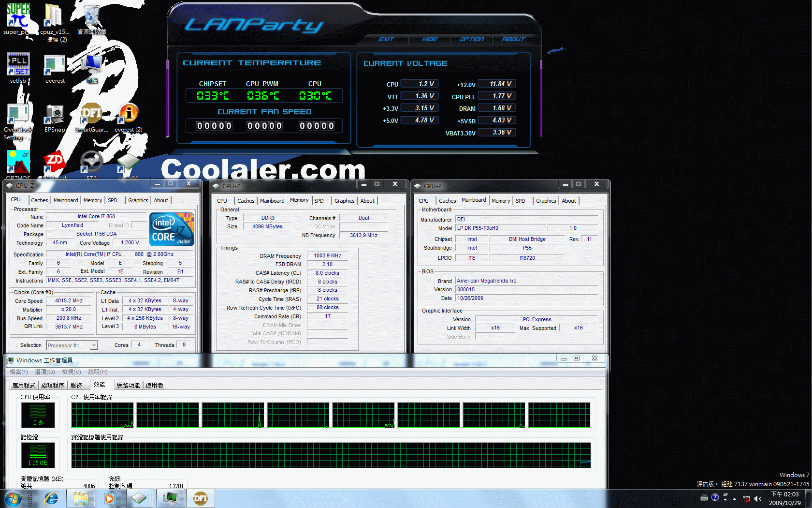Switch to Task Manager taskbar button
Screen dimensions: 812x508
(171, 498)
